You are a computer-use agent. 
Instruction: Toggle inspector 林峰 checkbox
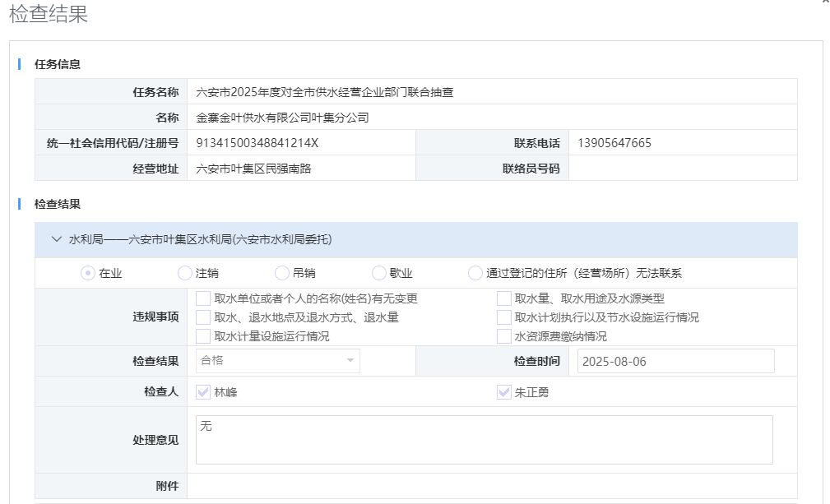point(203,392)
